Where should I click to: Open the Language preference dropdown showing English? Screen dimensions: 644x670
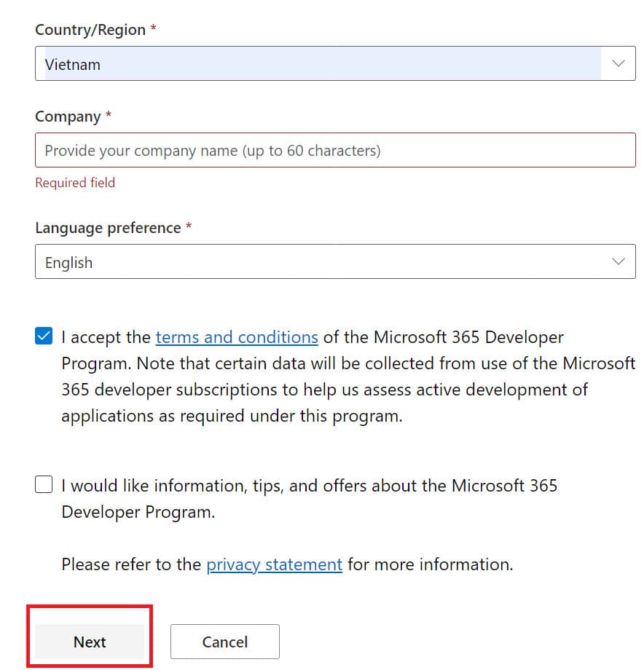point(335,261)
